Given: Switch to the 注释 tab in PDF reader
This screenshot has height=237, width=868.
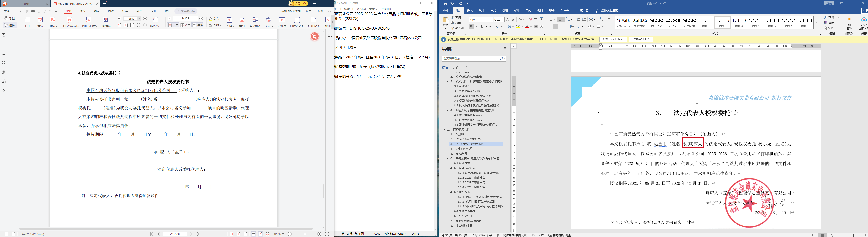Looking at the screenshot, I should coord(125,11).
